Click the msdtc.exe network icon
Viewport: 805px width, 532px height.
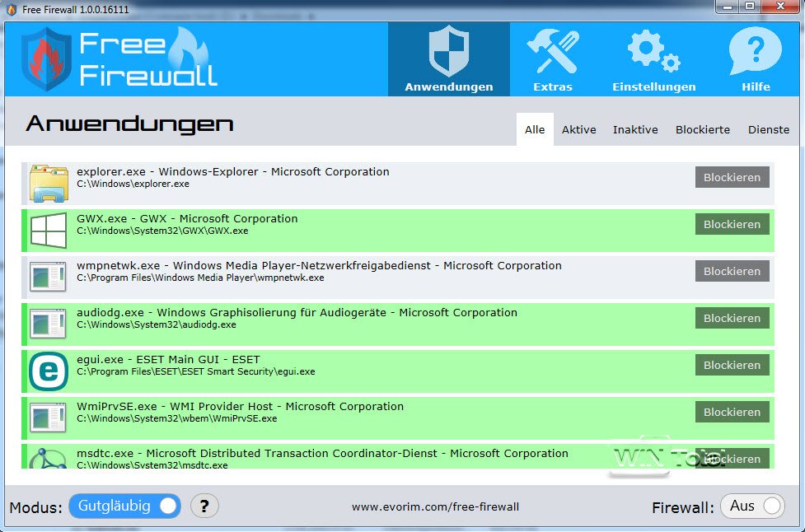(x=48, y=458)
